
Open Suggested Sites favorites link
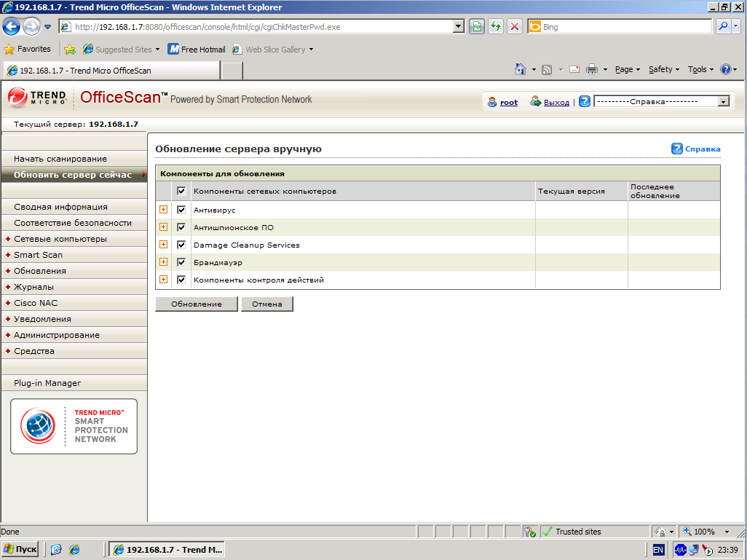pyautogui.click(x=122, y=49)
